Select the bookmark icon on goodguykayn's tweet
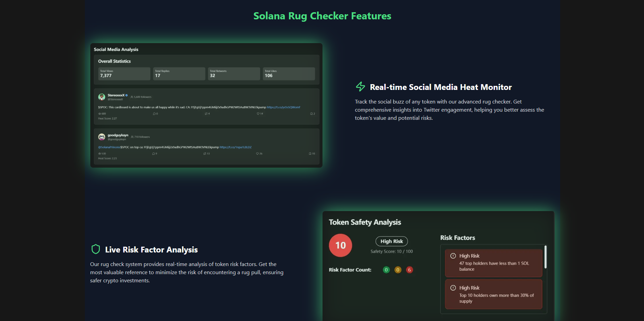The width and height of the screenshot is (644, 321). 310,153
